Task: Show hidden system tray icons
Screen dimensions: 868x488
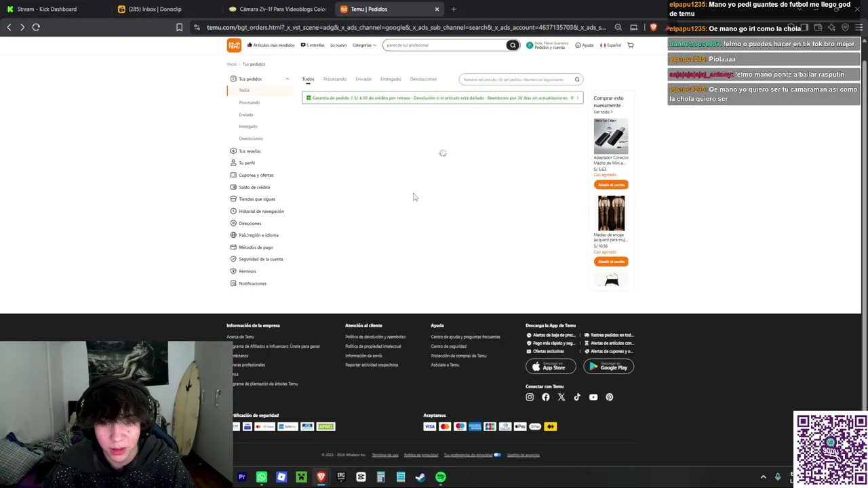Action: [763, 477]
